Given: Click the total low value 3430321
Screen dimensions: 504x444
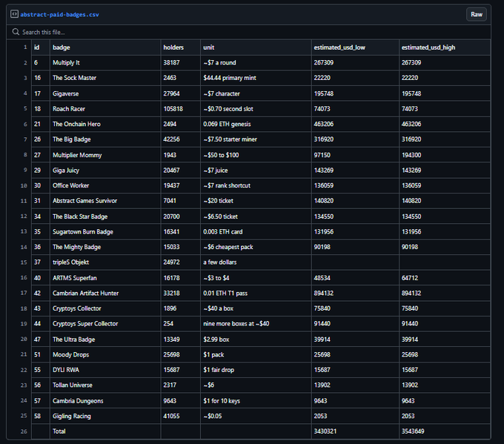Looking at the screenshot, I should (x=325, y=431).
